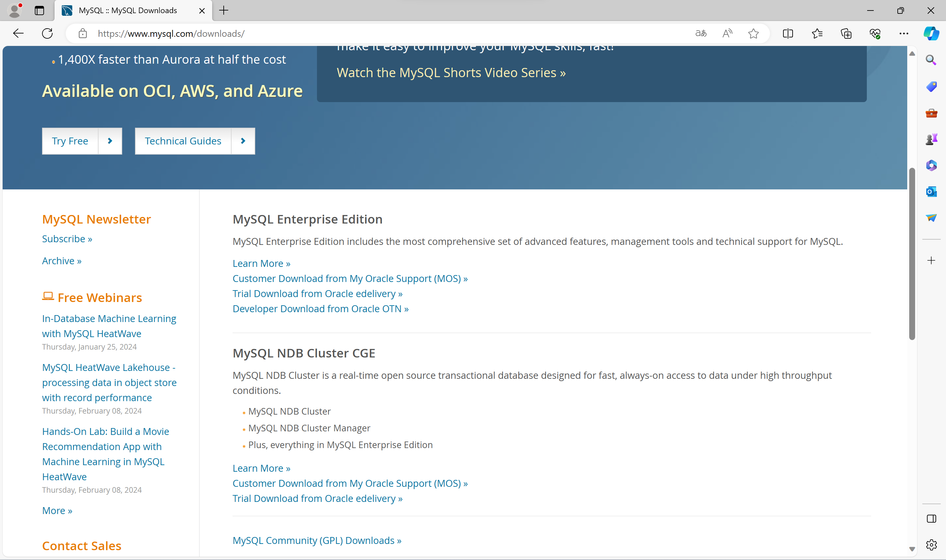The width and height of the screenshot is (946, 560).
Task: Click Subscribe under MySQL Newsletter
Action: click(67, 239)
